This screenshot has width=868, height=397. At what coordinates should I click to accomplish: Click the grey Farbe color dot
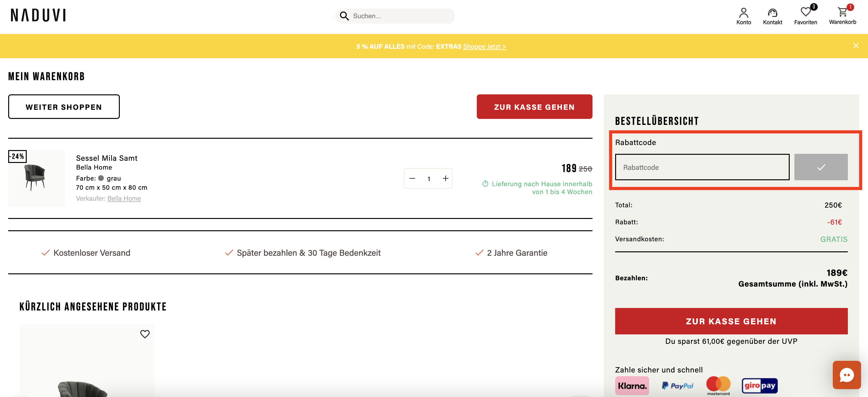coord(101,178)
